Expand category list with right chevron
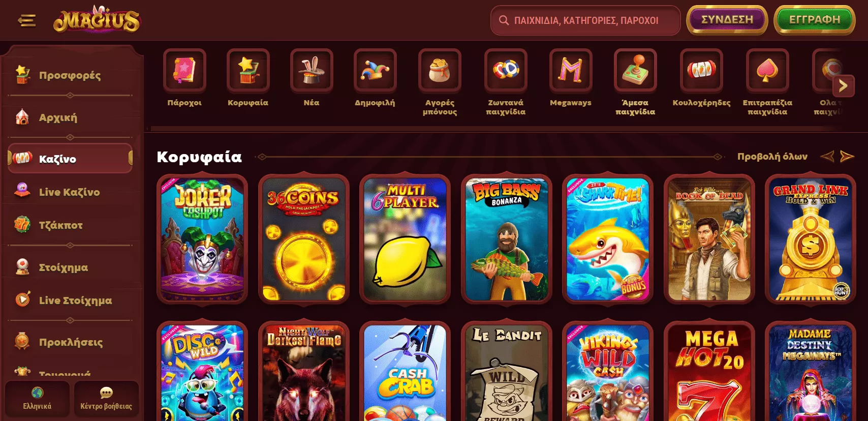Image resolution: width=868 pixels, height=421 pixels. pyautogui.click(x=843, y=86)
